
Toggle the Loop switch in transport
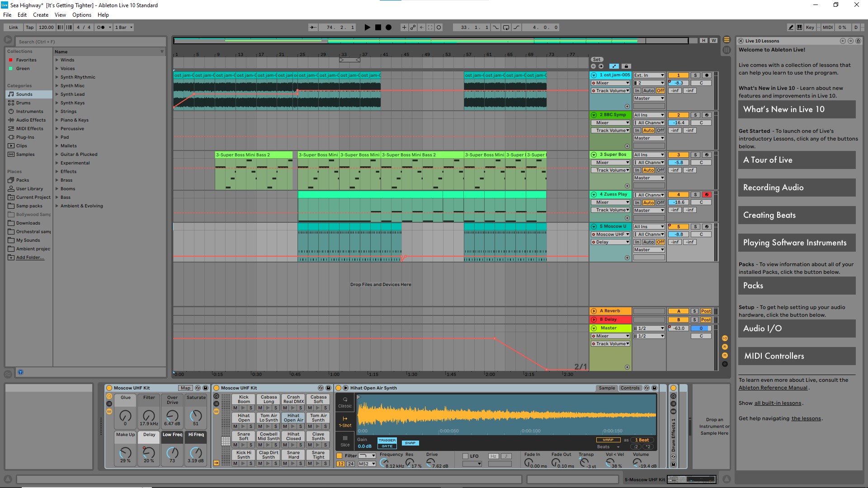506,28
